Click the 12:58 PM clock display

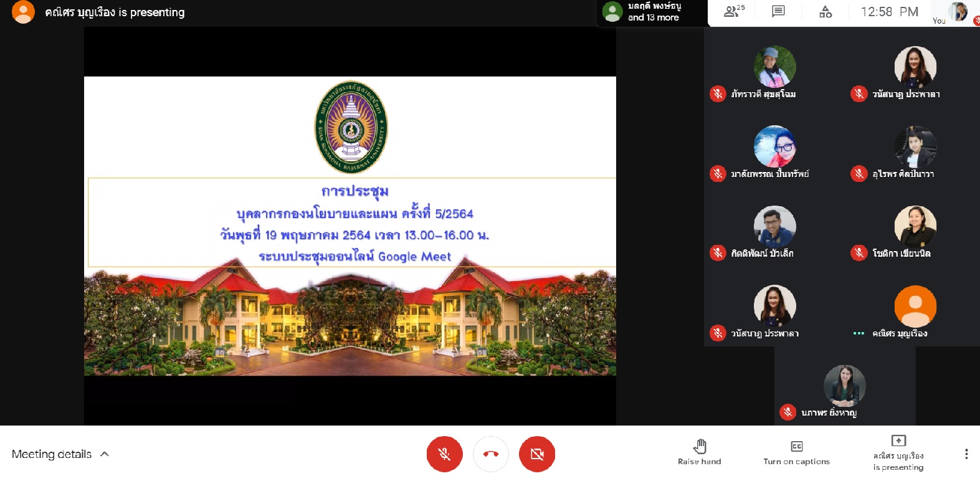[889, 12]
